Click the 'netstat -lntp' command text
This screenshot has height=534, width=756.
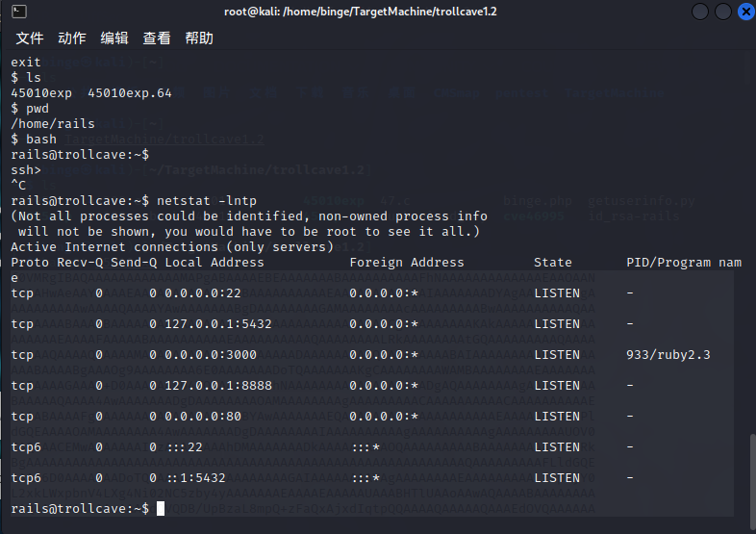tap(207, 201)
